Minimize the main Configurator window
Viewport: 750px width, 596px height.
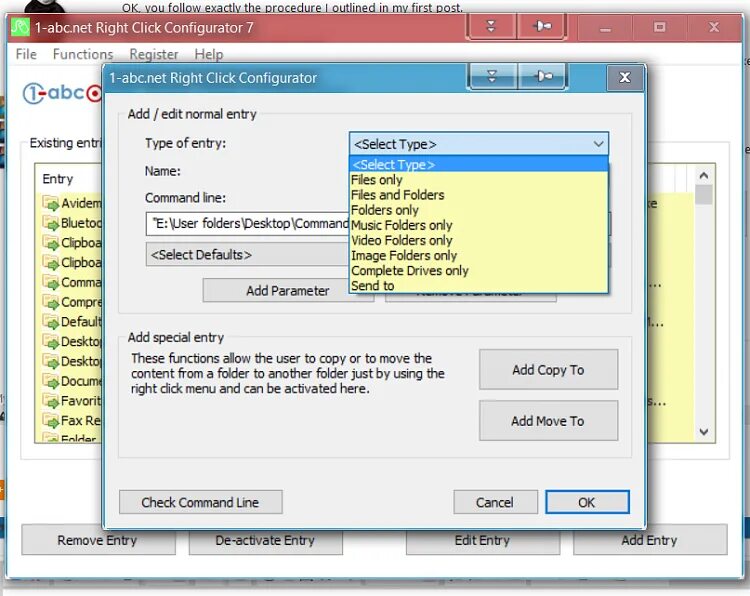(x=606, y=28)
